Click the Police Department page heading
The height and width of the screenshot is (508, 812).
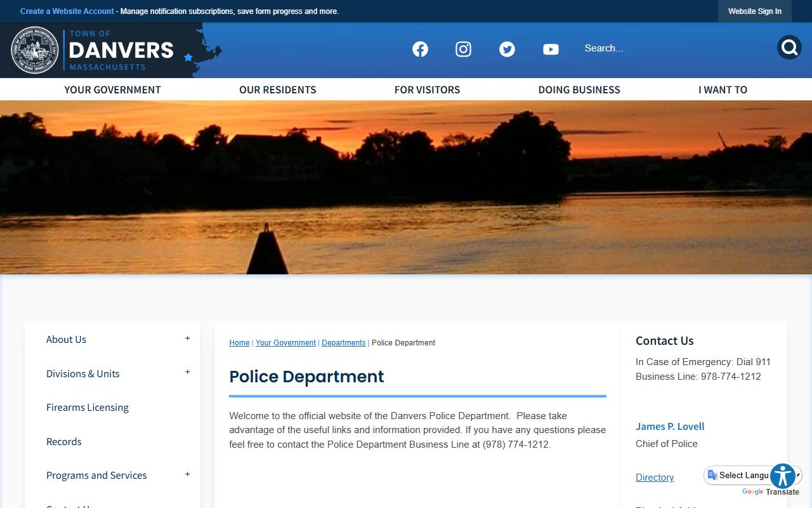click(x=306, y=377)
